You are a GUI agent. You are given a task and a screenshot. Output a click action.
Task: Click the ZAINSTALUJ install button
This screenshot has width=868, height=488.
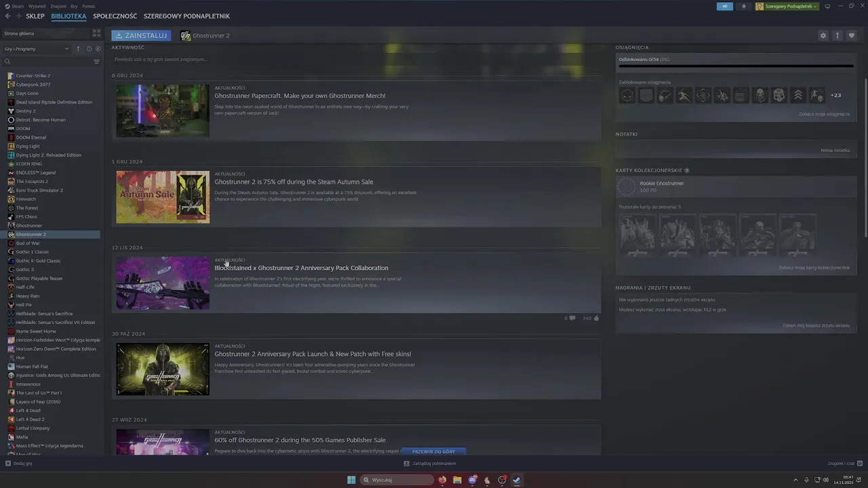(x=141, y=35)
